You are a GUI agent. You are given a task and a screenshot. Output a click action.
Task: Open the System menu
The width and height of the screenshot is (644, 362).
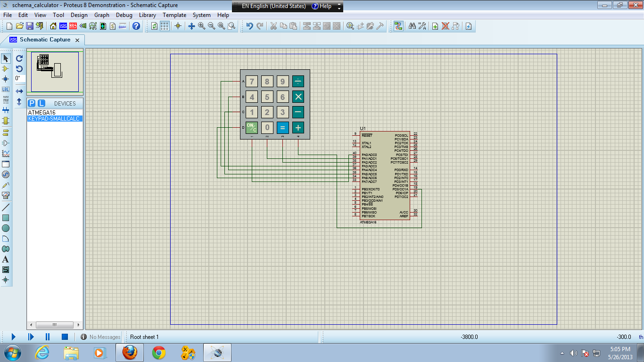point(201,15)
